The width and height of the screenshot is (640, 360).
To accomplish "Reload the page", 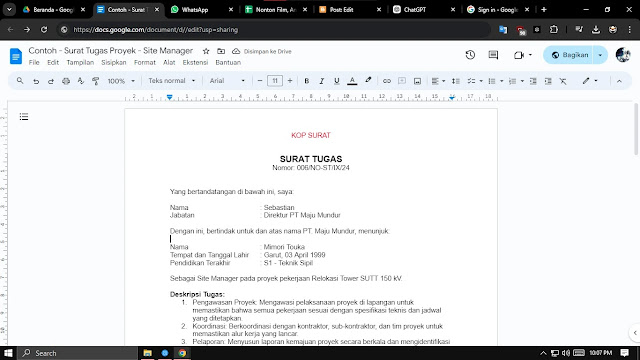I will [44, 29].
